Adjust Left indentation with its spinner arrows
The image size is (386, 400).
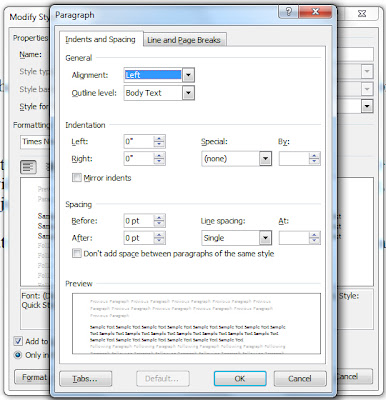159,142
